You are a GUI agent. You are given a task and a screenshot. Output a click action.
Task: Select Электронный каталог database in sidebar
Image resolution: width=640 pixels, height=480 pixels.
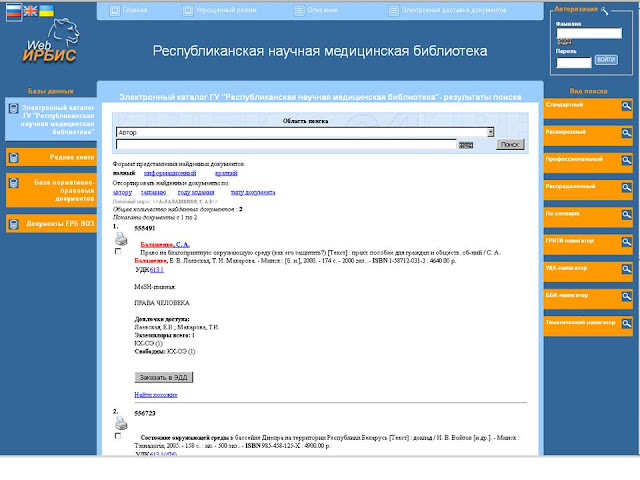51,119
